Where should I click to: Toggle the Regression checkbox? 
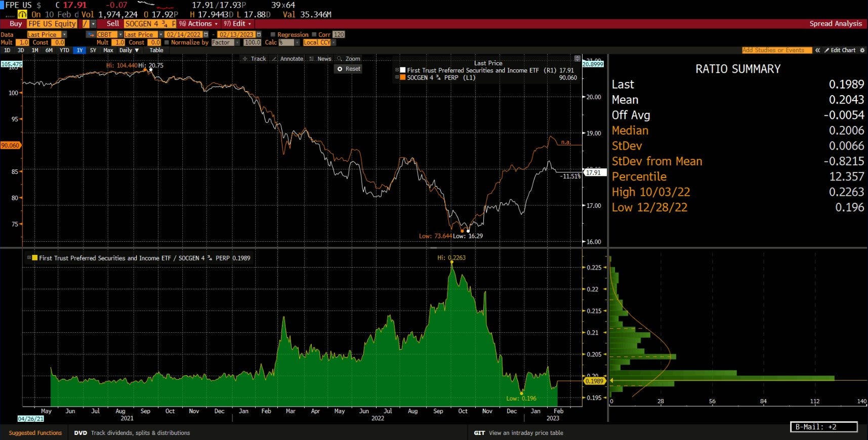point(273,34)
